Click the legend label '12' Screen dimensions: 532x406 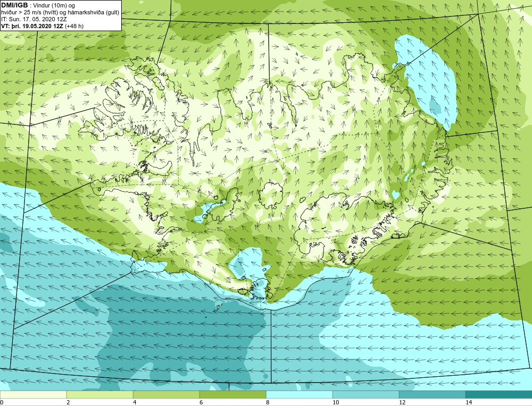(402, 402)
